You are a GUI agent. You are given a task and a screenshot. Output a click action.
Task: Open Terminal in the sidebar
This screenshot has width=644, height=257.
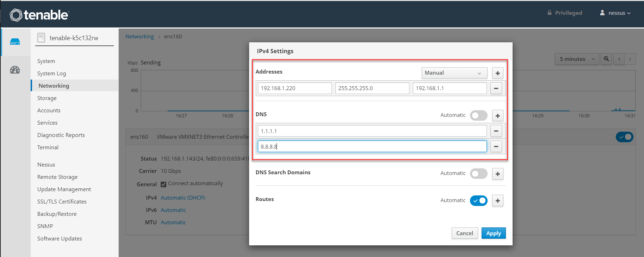[x=48, y=148]
